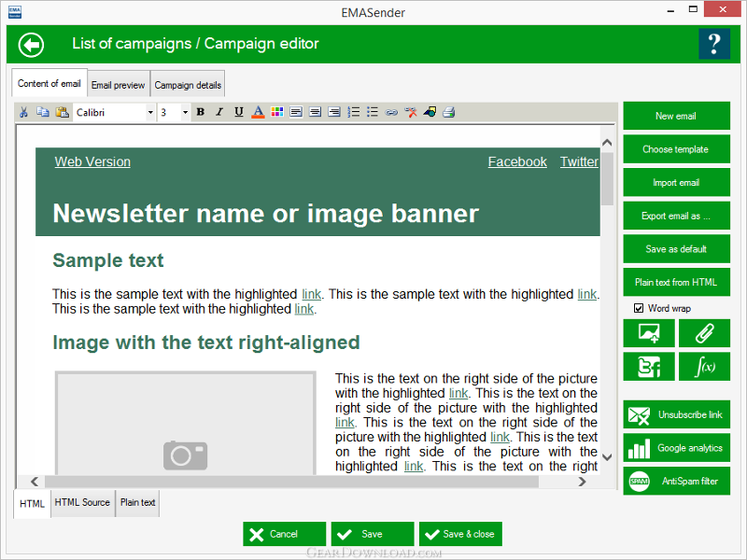
Task: Open the help question mark
Action: [x=713, y=44]
